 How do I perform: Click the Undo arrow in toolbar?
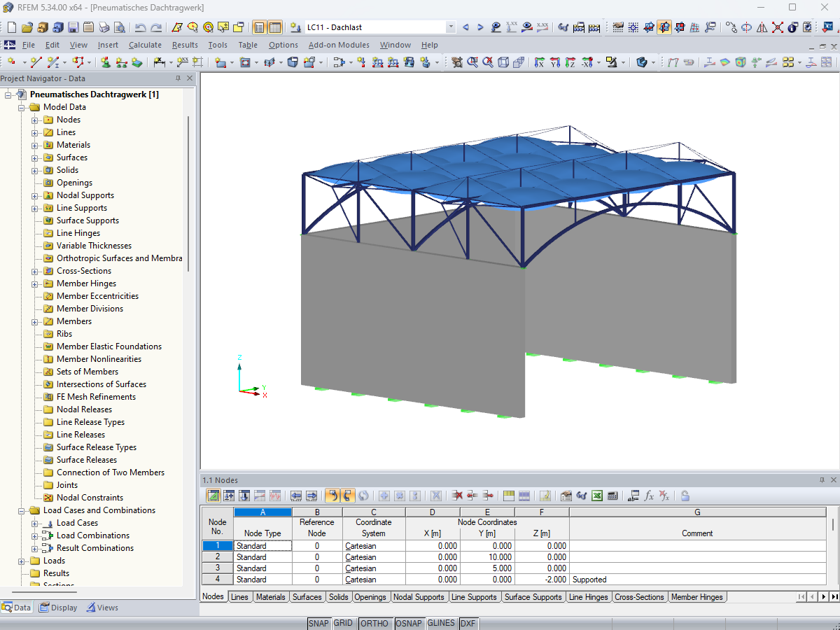(141, 27)
